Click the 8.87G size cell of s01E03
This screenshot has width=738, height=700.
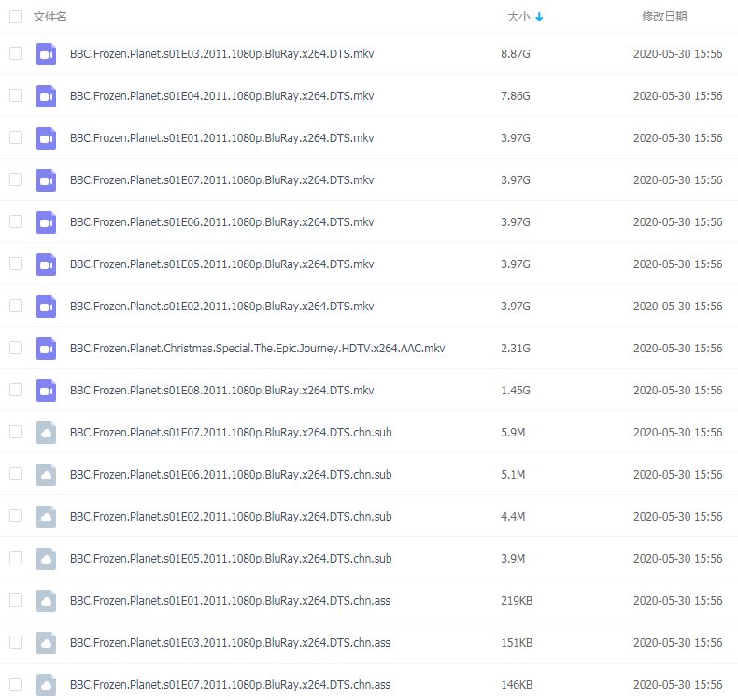coord(515,54)
